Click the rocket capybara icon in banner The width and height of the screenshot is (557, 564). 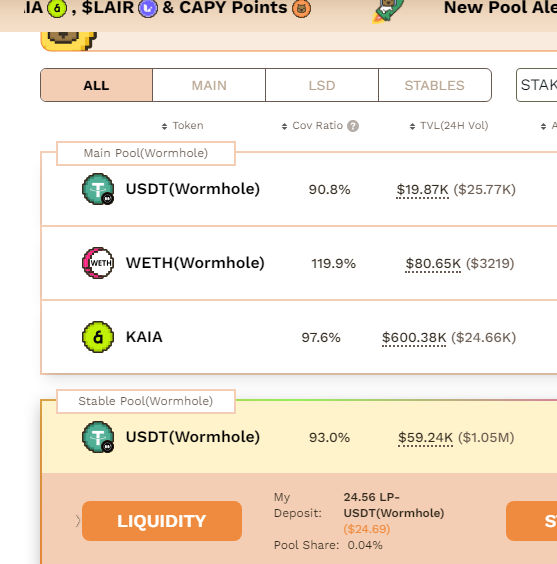click(388, 11)
